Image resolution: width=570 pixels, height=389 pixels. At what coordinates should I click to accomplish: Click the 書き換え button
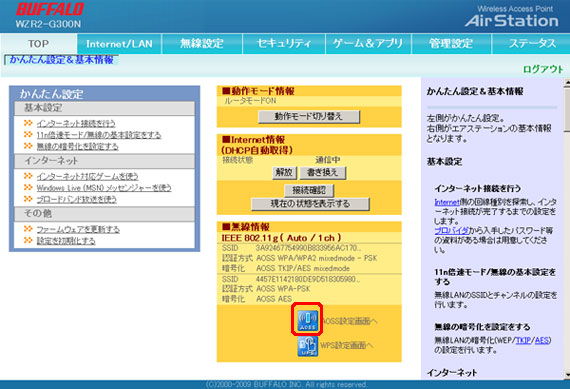pyautogui.click(x=322, y=172)
